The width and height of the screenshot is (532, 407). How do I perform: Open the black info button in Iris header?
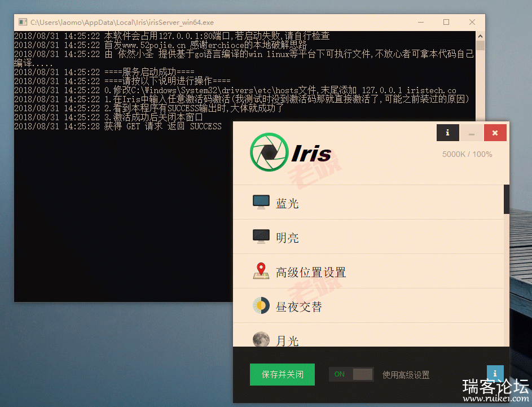[x=447, y=133]
